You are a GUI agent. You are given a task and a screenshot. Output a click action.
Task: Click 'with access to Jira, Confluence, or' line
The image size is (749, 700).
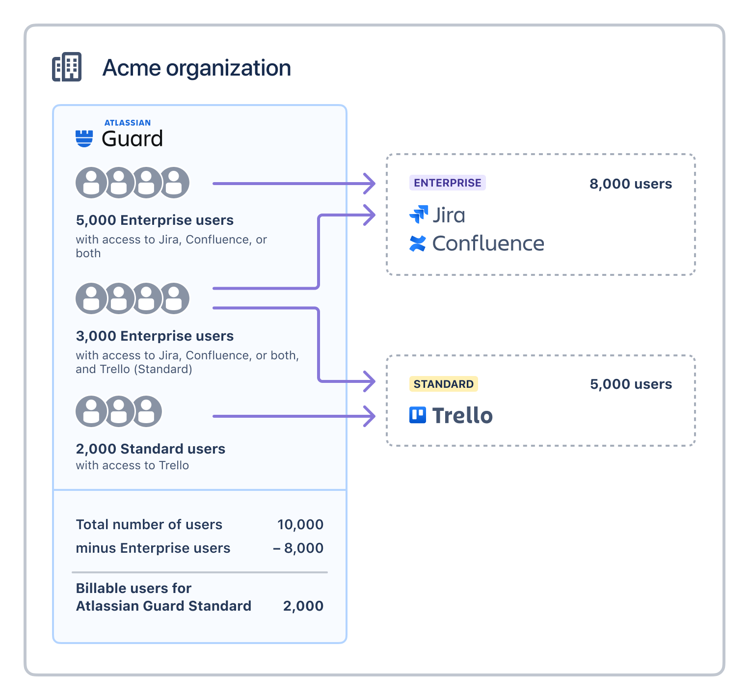tap(171, 240)
